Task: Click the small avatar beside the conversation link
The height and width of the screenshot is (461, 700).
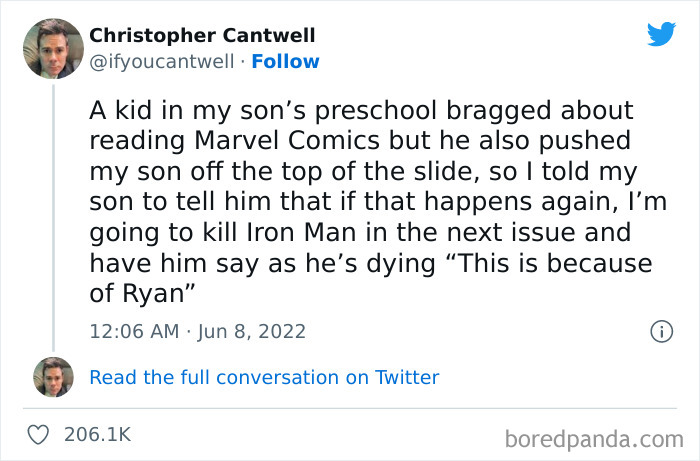Action: (x=52, y=377)
